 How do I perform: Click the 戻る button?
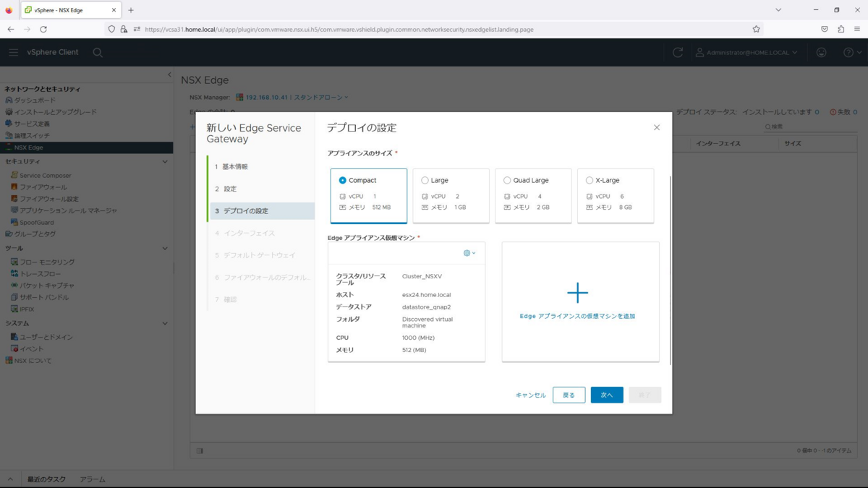pos(569,395)
